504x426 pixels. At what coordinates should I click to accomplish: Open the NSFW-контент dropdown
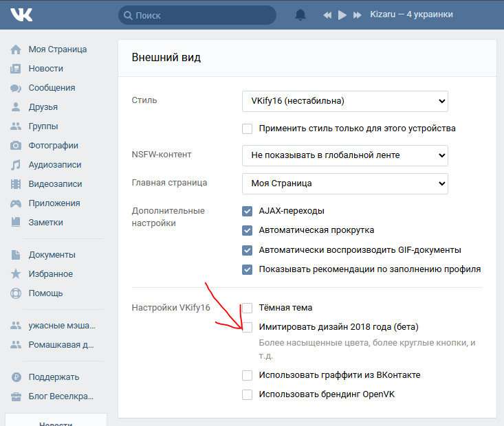(345, 155)
